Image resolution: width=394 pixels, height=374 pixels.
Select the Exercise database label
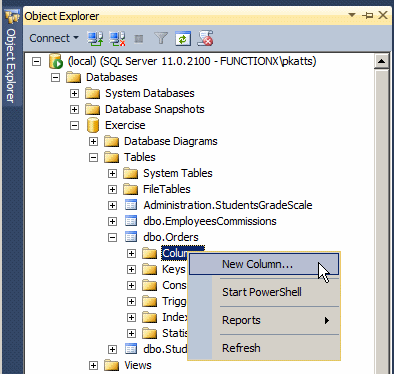tap(125, 125)
